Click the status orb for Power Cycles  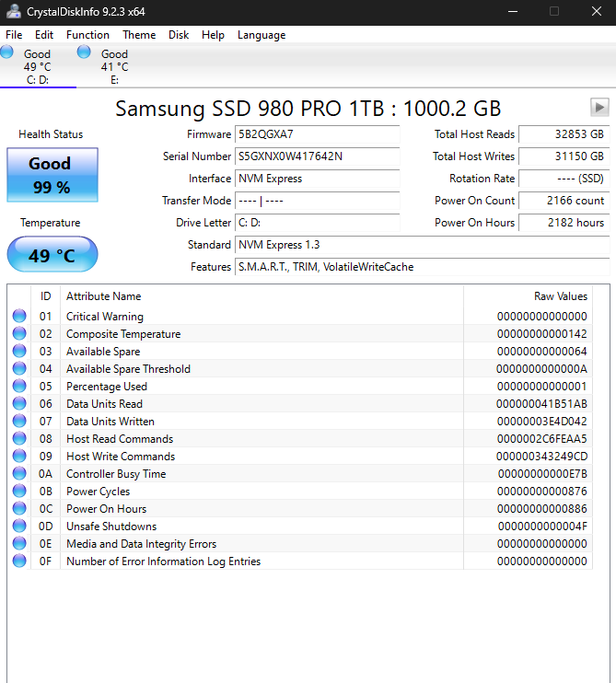coord(19,491)
